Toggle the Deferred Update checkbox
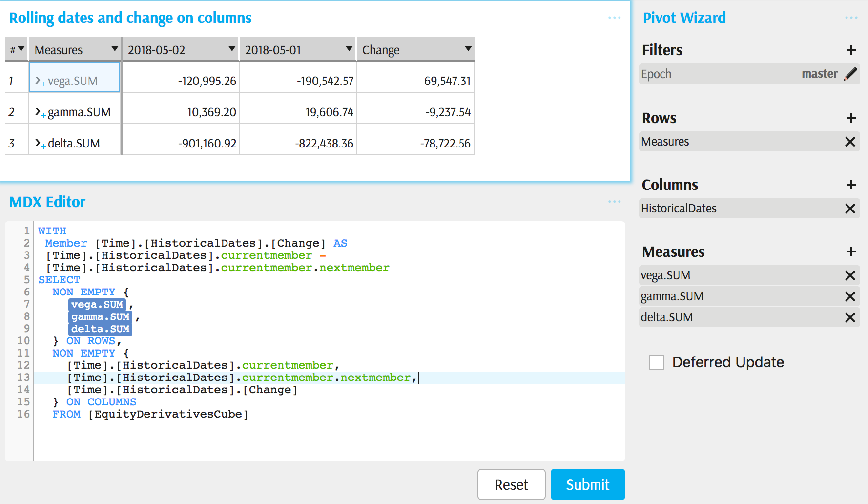 [x=657, y=362]
